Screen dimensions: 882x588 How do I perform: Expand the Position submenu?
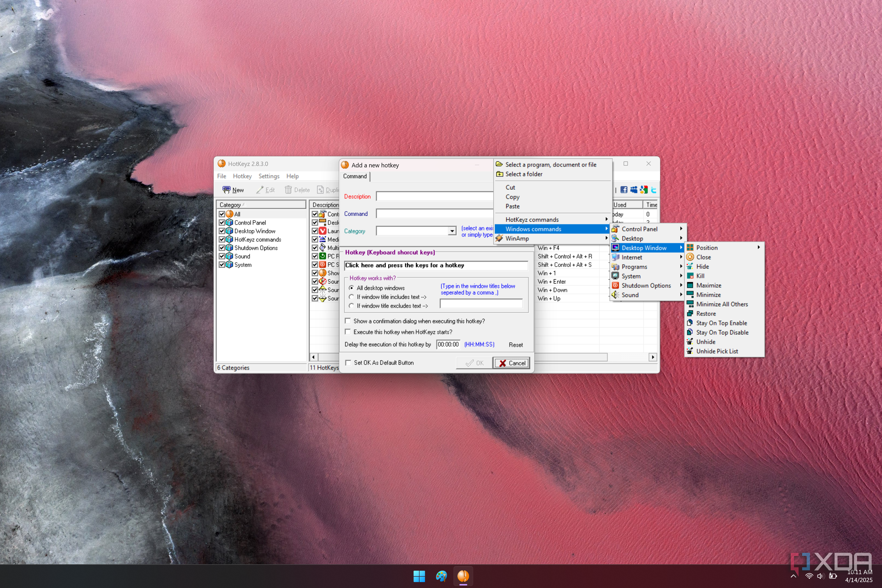[724, 248]
